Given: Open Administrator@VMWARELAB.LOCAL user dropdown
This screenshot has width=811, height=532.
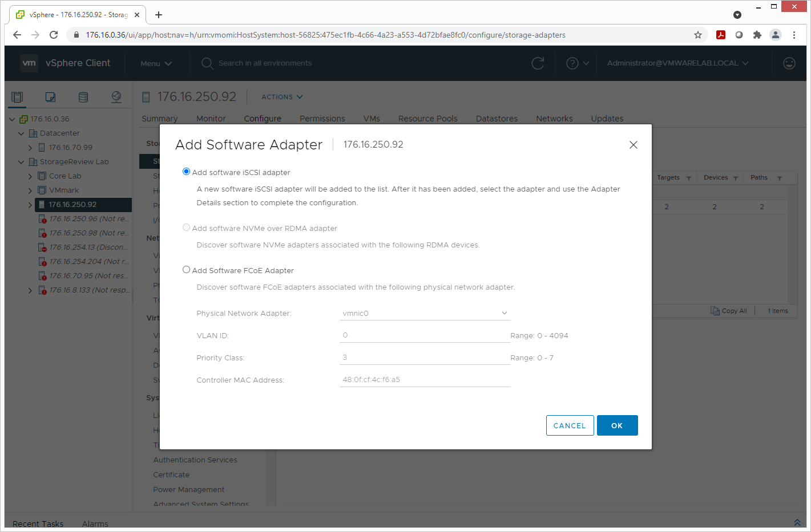Looking at the screenshot, I should 677,63.
